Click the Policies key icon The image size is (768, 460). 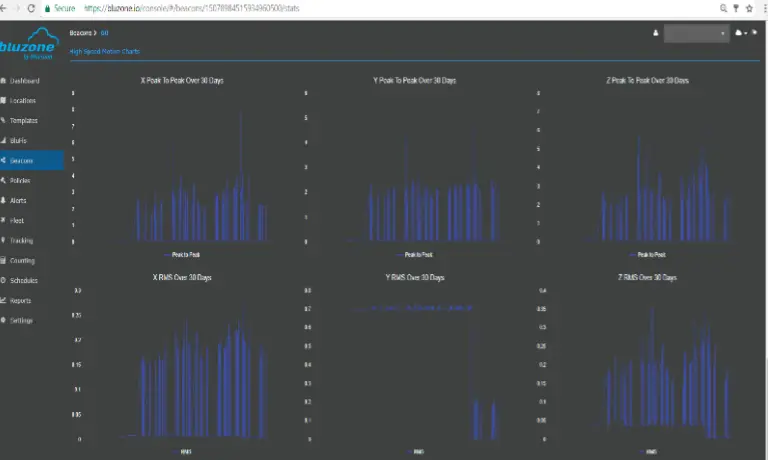coord(3,180)
